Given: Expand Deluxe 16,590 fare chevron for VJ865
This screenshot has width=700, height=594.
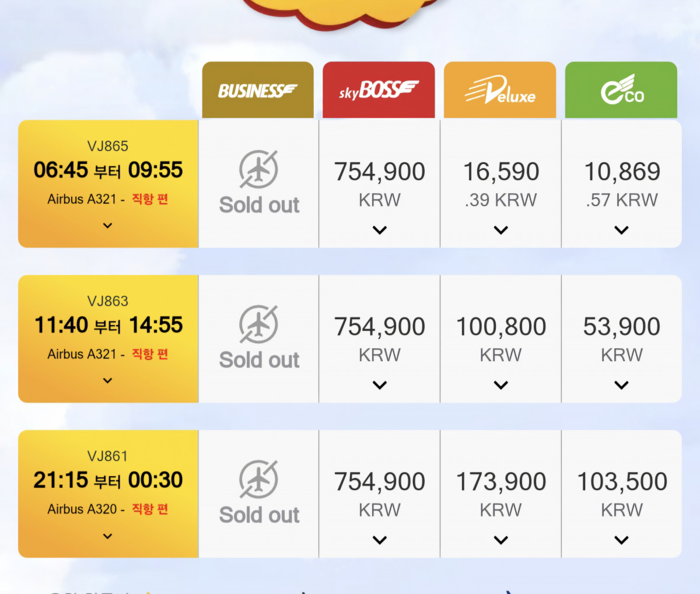Looking at the screenshot, I should point(501,230).
